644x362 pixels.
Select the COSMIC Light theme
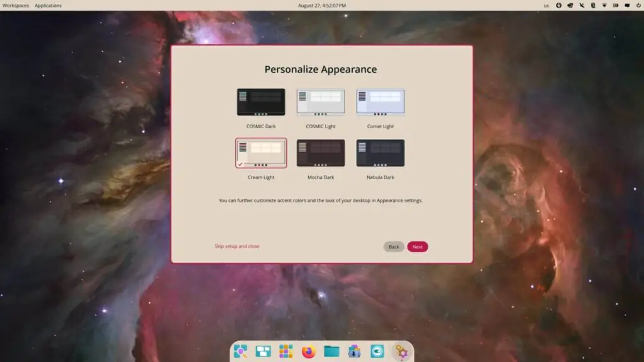(321, 102)
